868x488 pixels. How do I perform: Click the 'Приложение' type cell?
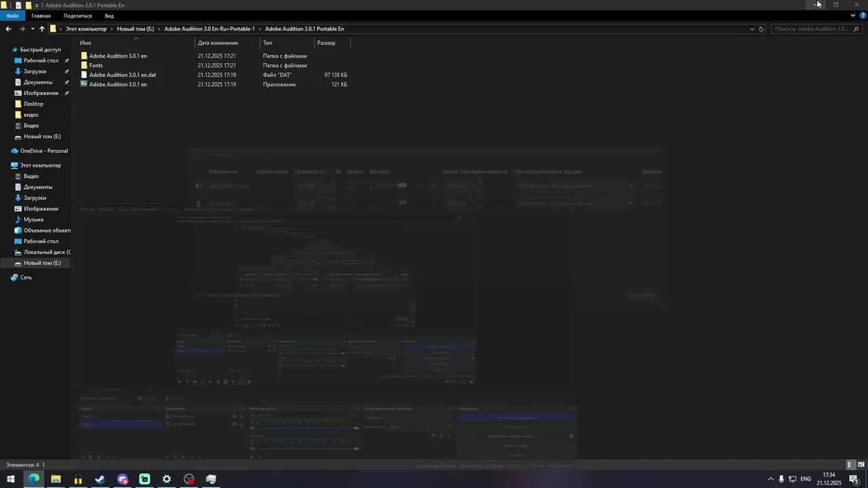pyautogui.click(x=279, y=84)
